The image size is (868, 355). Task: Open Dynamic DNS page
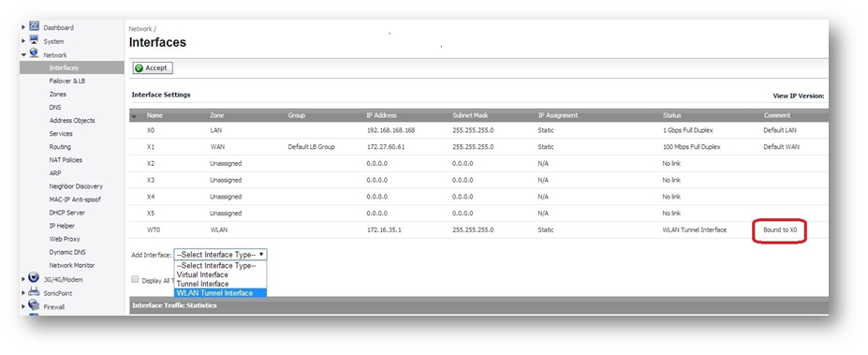click(x=66, y=252)
